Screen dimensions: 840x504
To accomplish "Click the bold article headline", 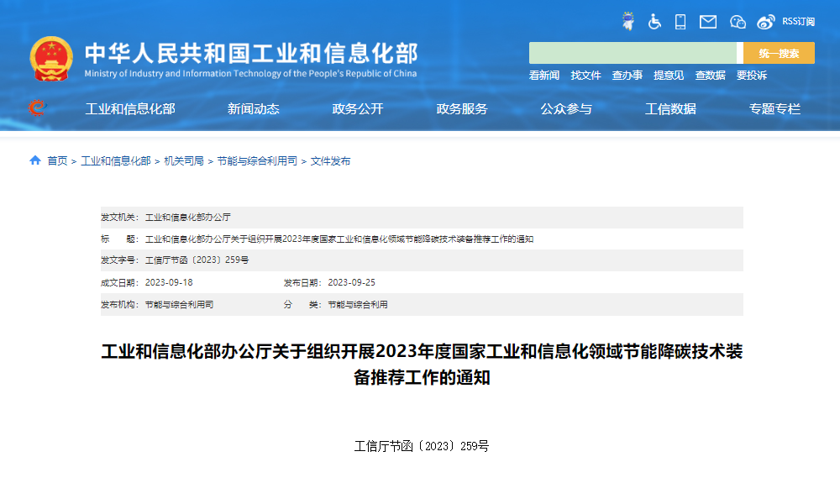I will click(422, 365).
